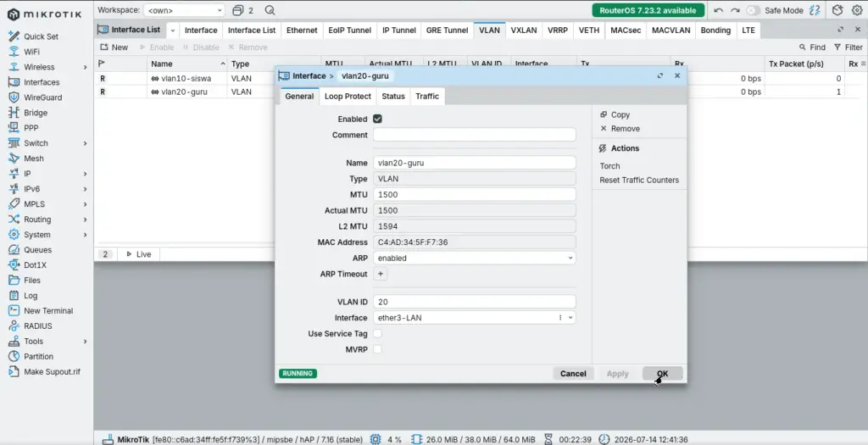Click Reset Traffic Counters
The width and height of the screenshot is (868, 445).
pos(639,180)
